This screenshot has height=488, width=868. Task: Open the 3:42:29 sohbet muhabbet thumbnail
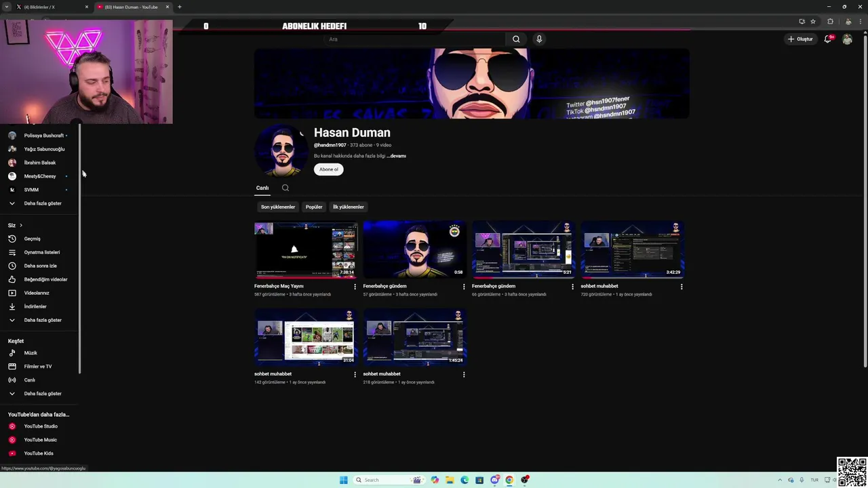coord(633,249)
